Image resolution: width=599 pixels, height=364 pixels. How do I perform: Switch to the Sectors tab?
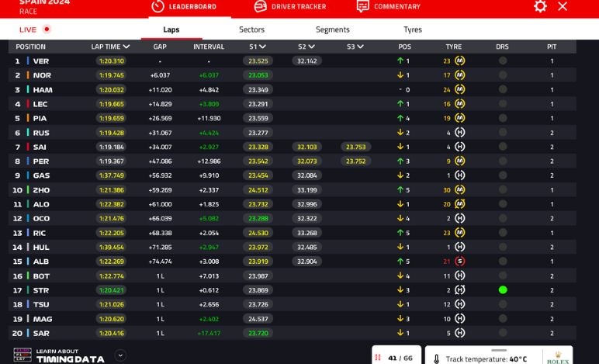(x=251, y=29)
